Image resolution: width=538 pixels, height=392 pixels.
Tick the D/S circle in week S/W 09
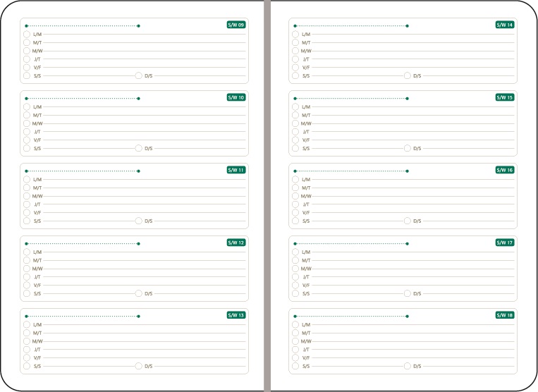pos(139,75)
